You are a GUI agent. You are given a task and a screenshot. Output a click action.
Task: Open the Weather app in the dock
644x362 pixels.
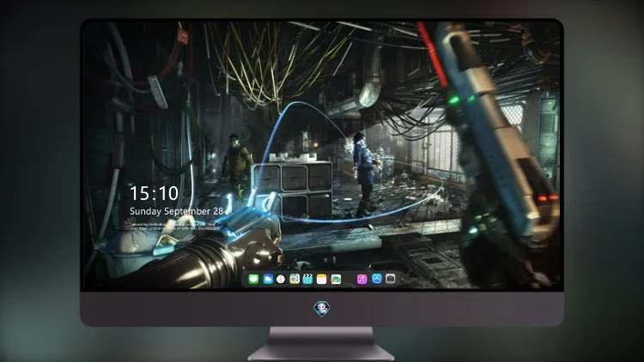click(268, 280)
